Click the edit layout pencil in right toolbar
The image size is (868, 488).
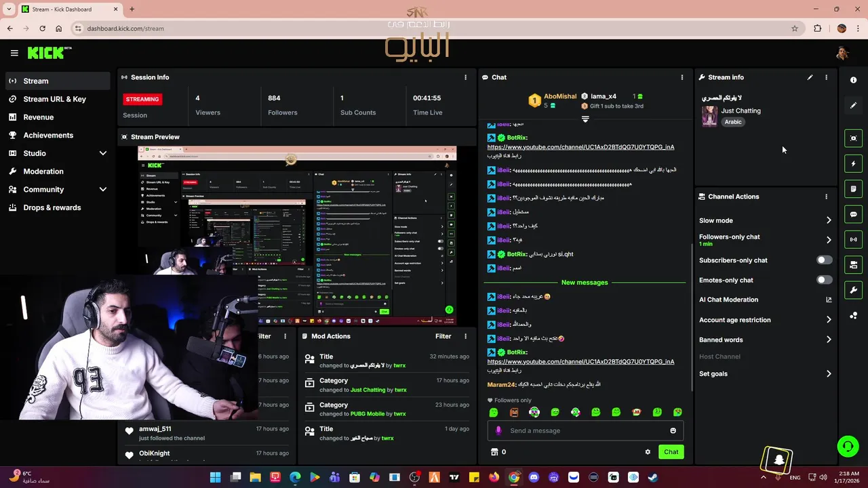click(854, 105)
